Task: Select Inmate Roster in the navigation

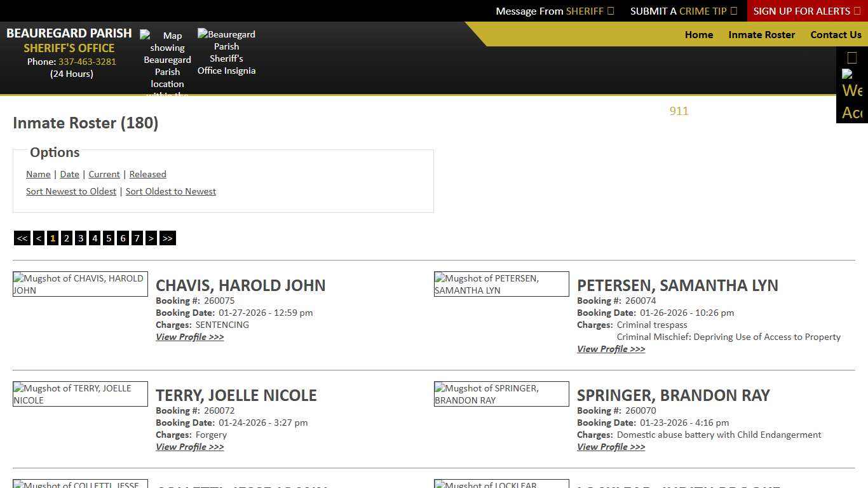Action: point(761,35)
